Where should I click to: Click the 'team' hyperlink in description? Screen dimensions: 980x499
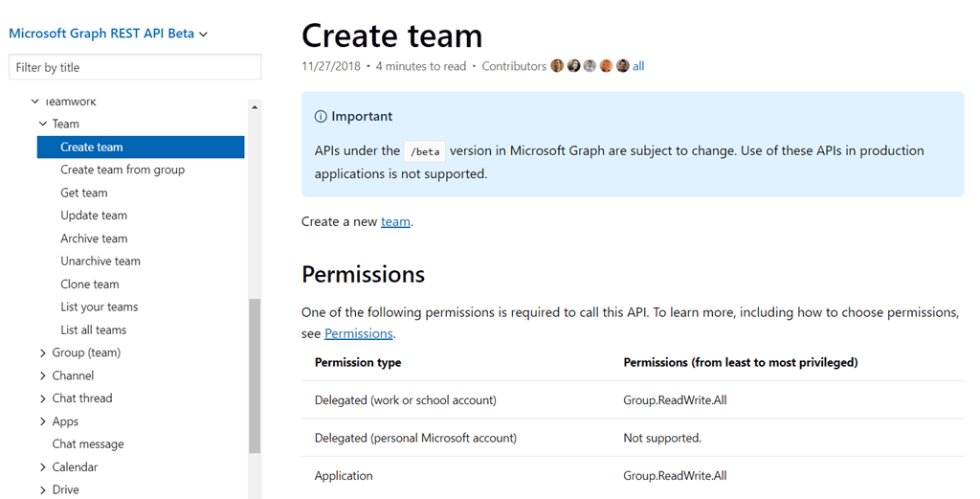click(x=395, y=222)
